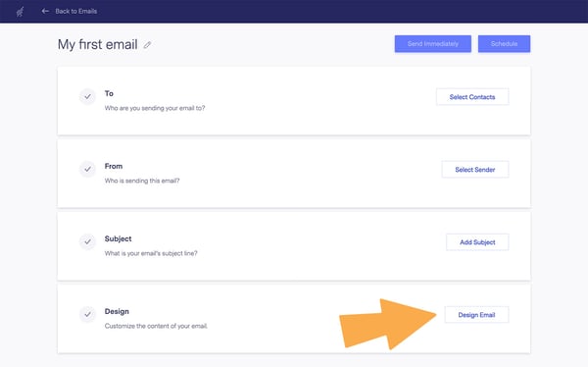
Task: Click the checkmark circle next to To
Action: 87,96
